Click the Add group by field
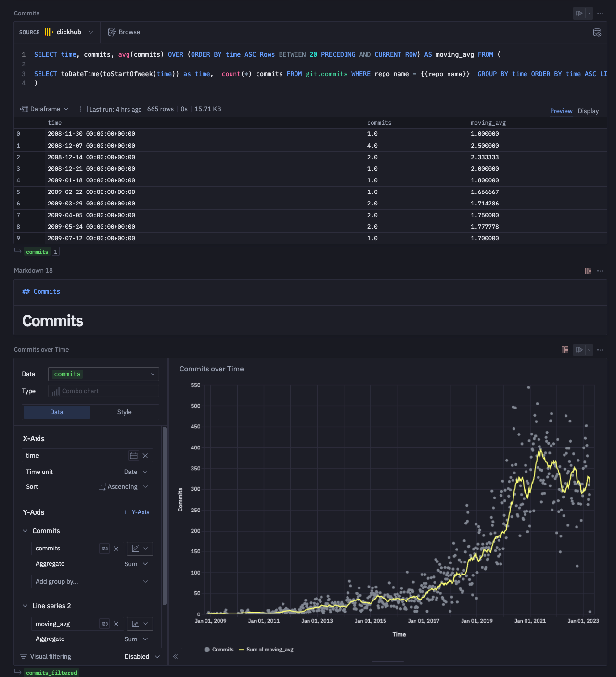 (91, 582)
